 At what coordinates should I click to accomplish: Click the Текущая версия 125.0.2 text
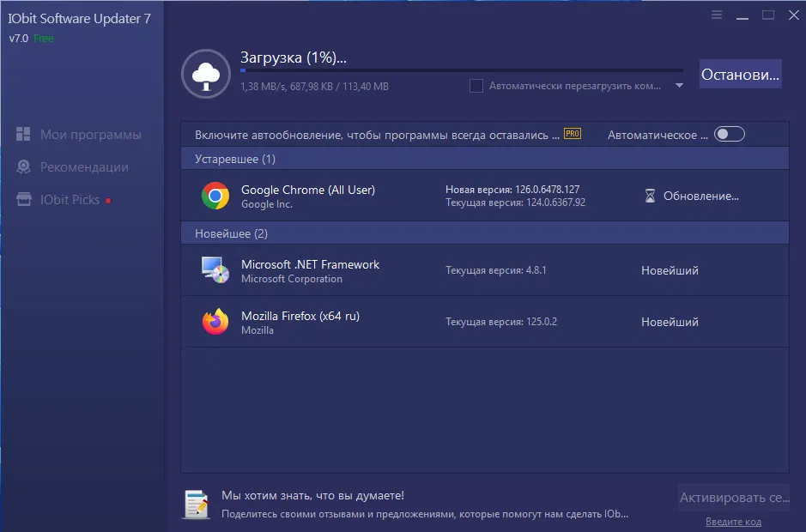tap(501, 322)
